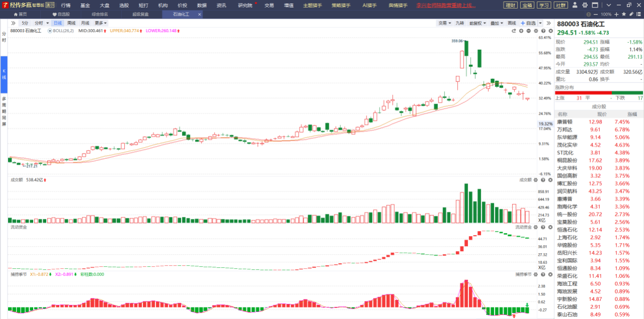Open the 行情 menu
Image resolution: width=644 pixels, height=319 pixels.
pos(66,5)
